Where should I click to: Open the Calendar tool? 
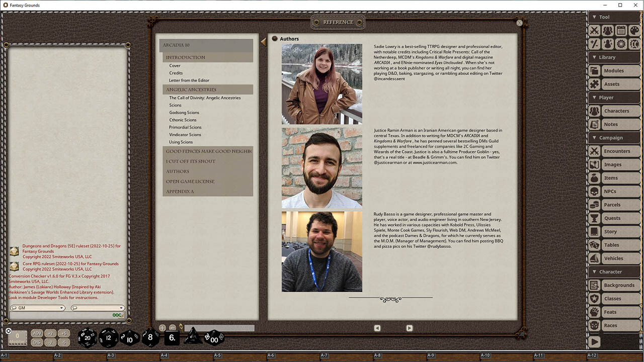click(620, 30)
